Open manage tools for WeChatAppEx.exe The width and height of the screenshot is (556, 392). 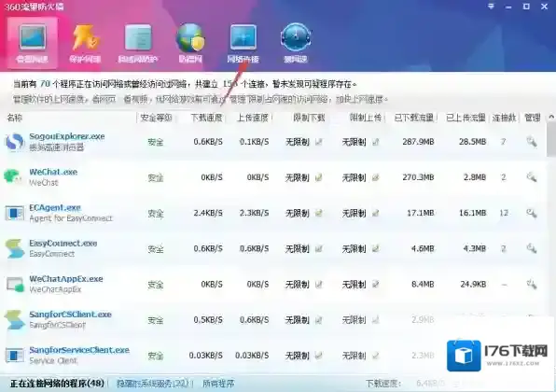[531, 284]
